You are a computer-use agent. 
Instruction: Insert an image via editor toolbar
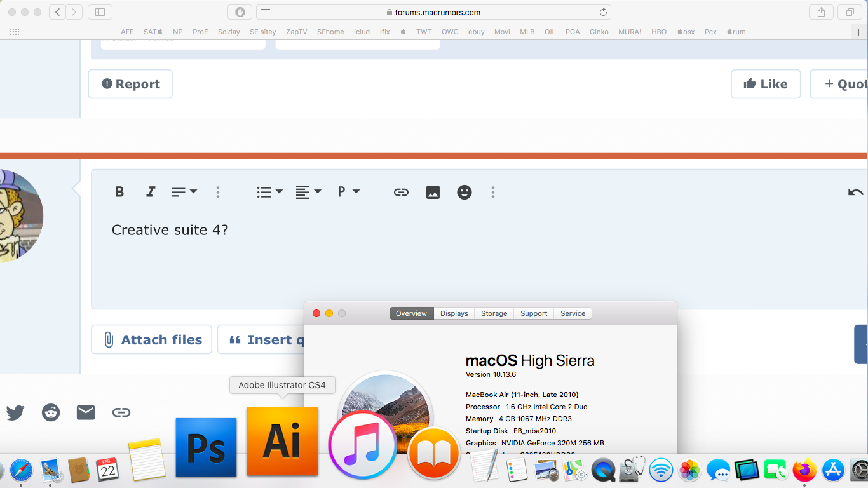pyautogui.click(x=433, y=192)
